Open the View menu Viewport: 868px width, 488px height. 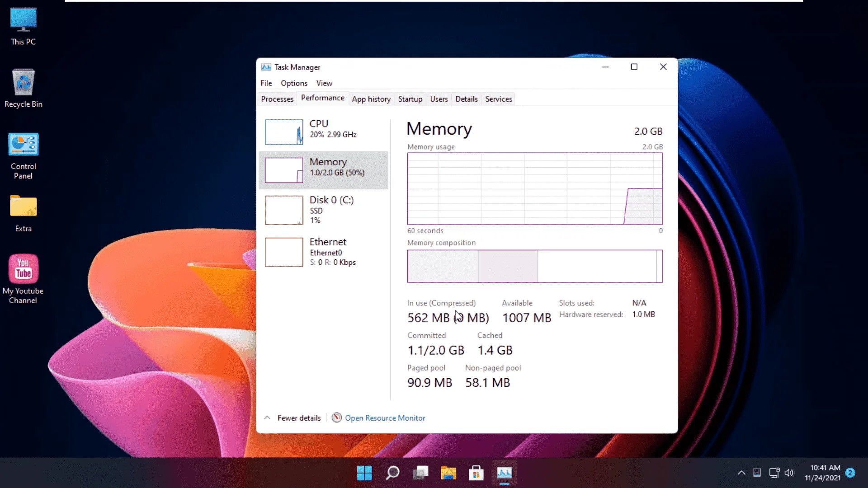(x=324, y=83)
